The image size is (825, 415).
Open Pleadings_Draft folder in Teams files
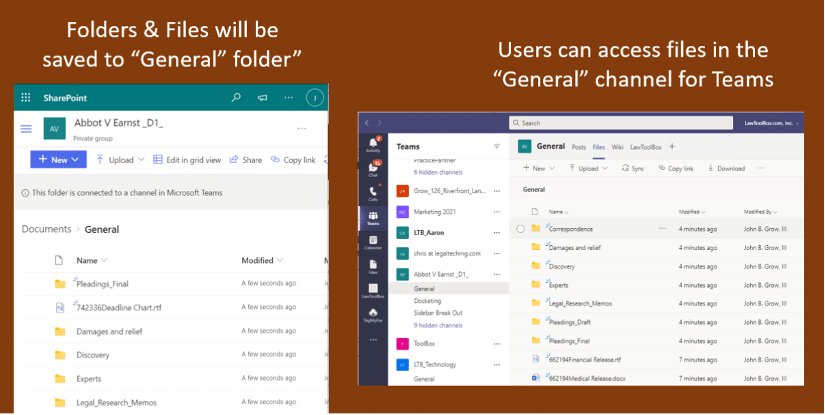[569, 322]
